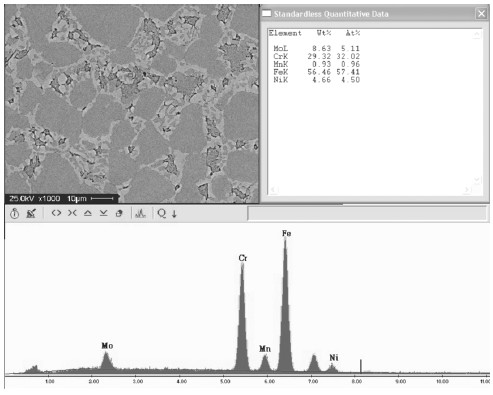Image resolution: width=493 pixels, height=395 pixels.
Task: Increase spectrum vertical scale with up-arrow icon
Action: [x=88, y=213]
